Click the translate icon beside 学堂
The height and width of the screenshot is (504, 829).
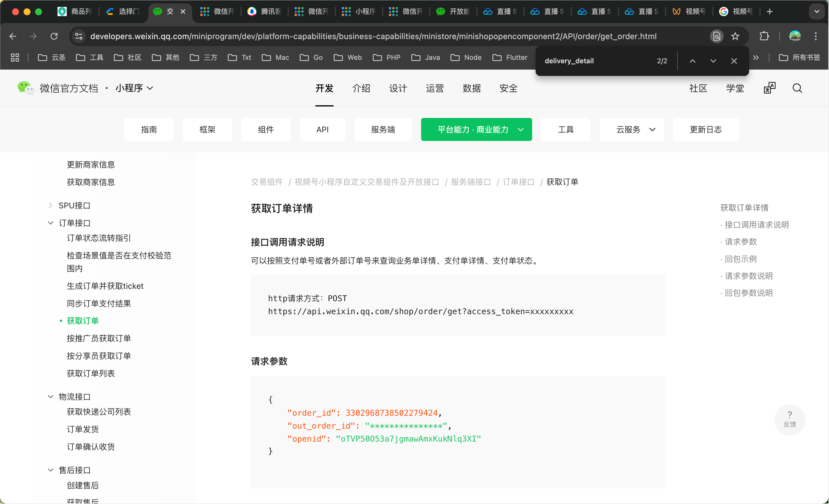pyautogui.click(x=769, y=88)
